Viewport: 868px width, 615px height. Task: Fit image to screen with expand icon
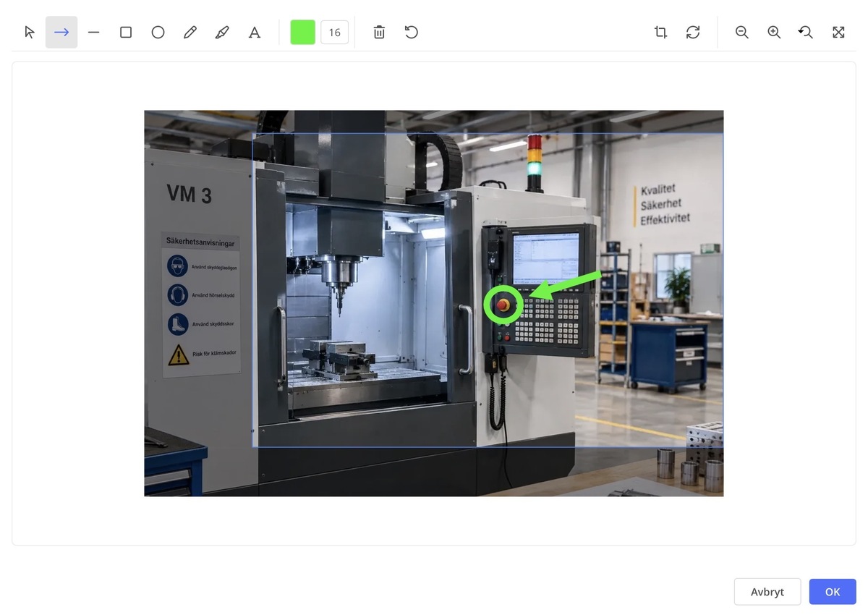click(838, 32)
